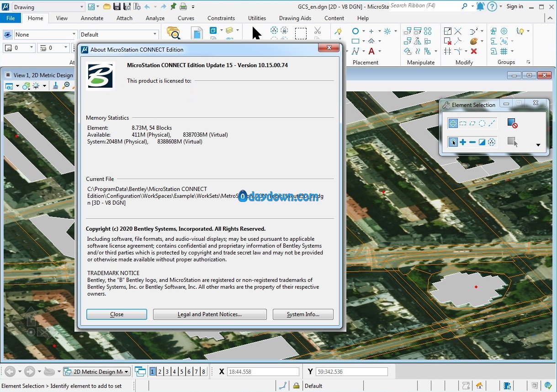This screenshot has width=557, height=392.
Task: Select the Place Circle tool
Action: coord(355,31)
